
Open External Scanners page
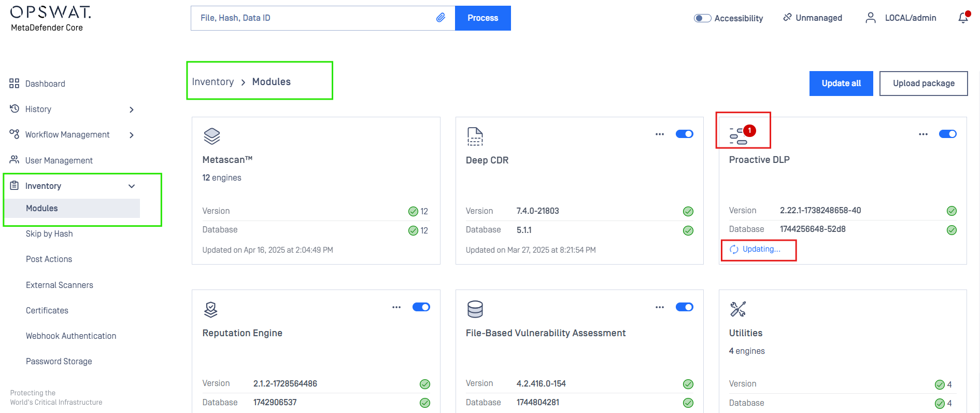[x=60, y=285]
